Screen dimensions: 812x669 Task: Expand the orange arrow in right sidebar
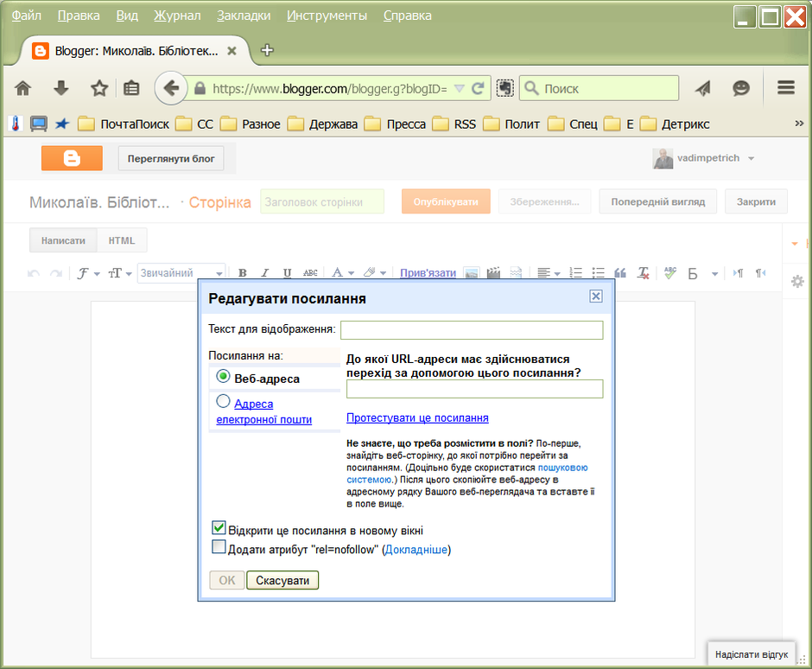tap(795, 244)
